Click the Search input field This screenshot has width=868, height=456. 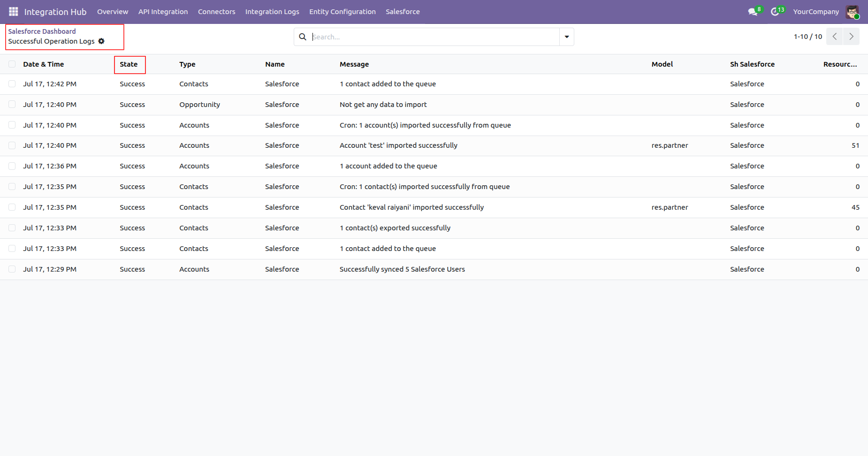coord(434,37)
